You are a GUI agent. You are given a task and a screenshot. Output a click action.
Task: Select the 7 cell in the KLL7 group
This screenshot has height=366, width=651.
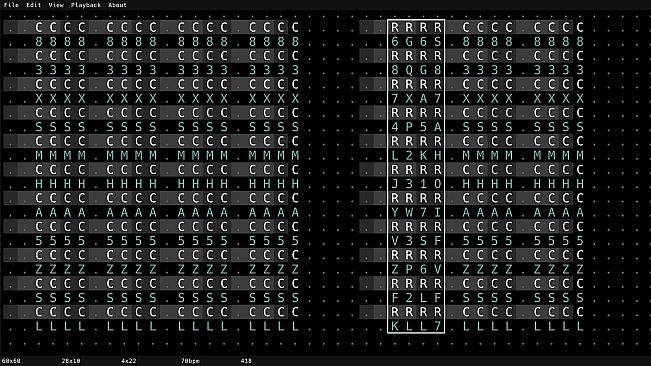(438, 326)
